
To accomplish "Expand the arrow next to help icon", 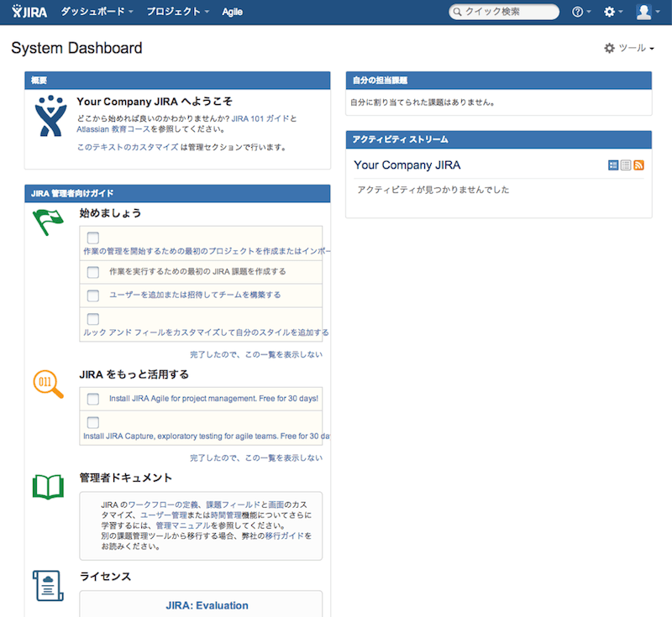I will point(589,12).
